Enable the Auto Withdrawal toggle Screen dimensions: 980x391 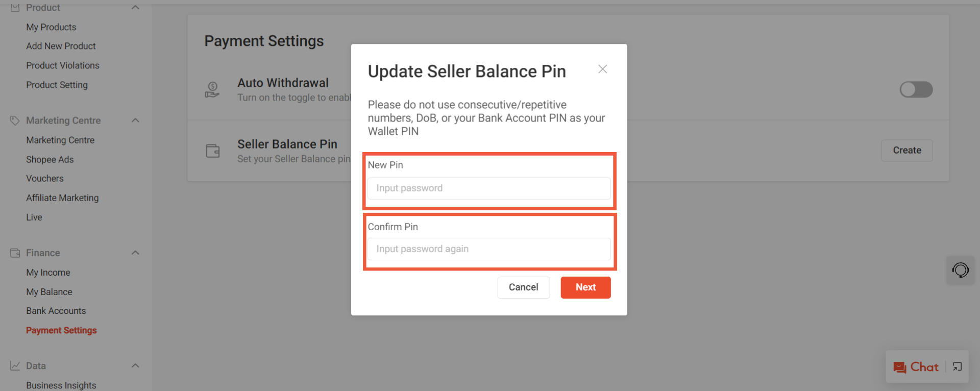916,89
